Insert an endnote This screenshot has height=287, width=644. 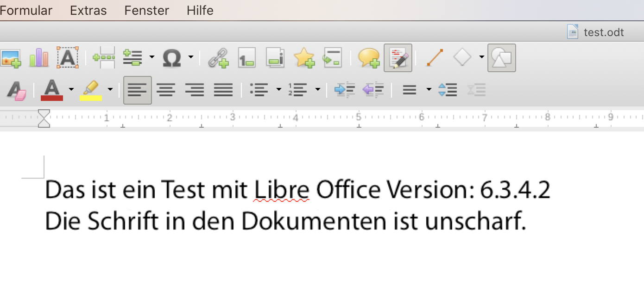275,58
